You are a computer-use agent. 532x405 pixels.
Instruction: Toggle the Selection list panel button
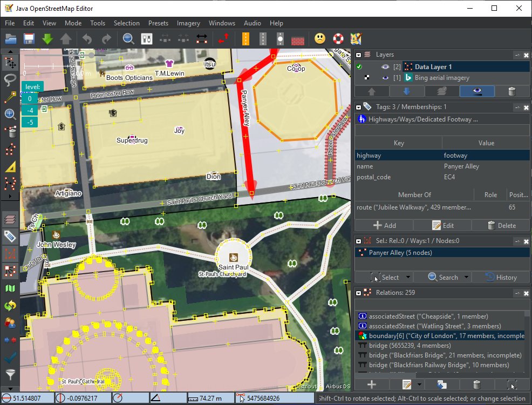(x=10, y=254)
